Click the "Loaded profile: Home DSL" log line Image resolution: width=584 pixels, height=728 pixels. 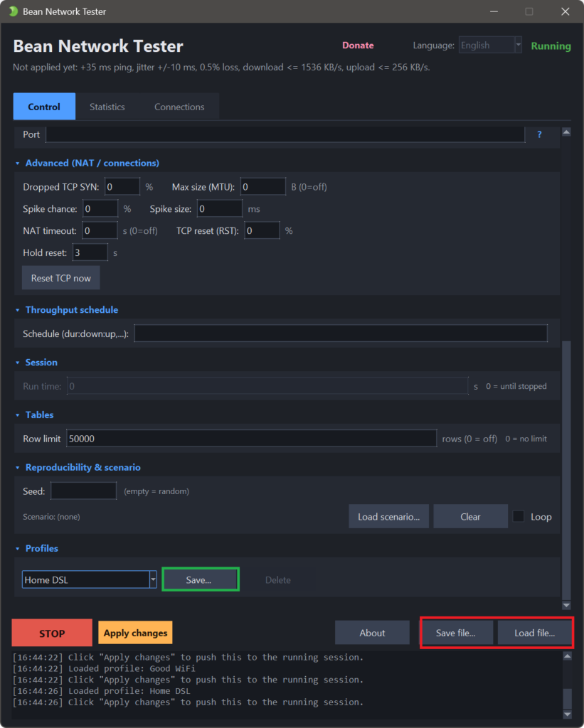tap(101, 691)
